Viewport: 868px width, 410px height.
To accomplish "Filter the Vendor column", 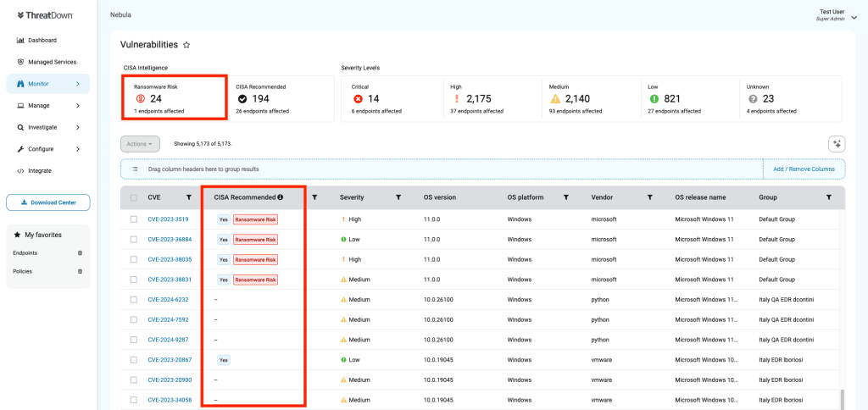I will coord(650,197).
